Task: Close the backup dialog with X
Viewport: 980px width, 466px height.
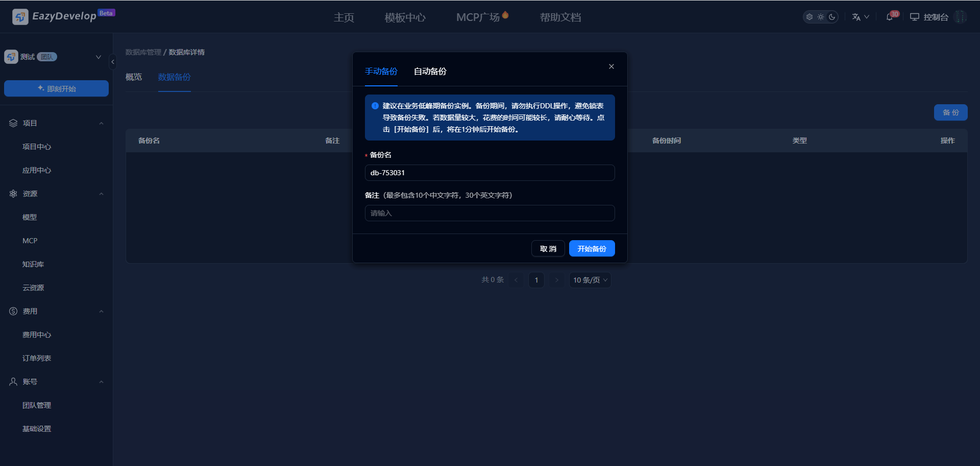Action: [x=611, y=66]
